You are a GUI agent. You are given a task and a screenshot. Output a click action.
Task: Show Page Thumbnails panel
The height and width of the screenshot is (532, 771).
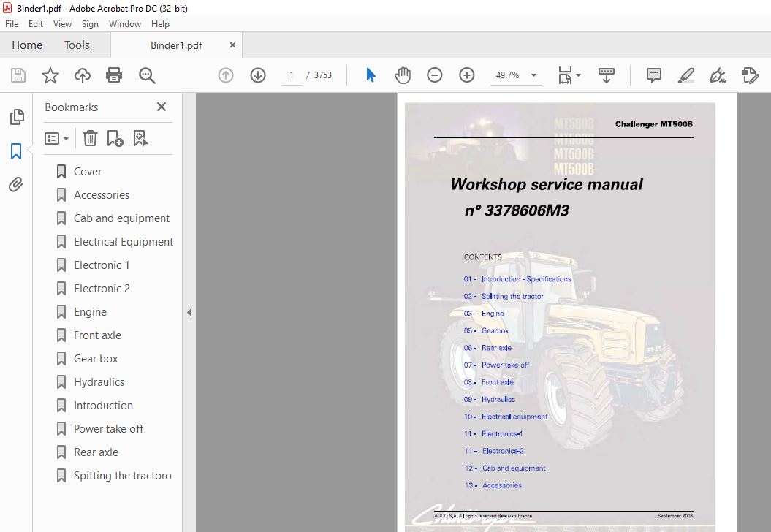16,116
